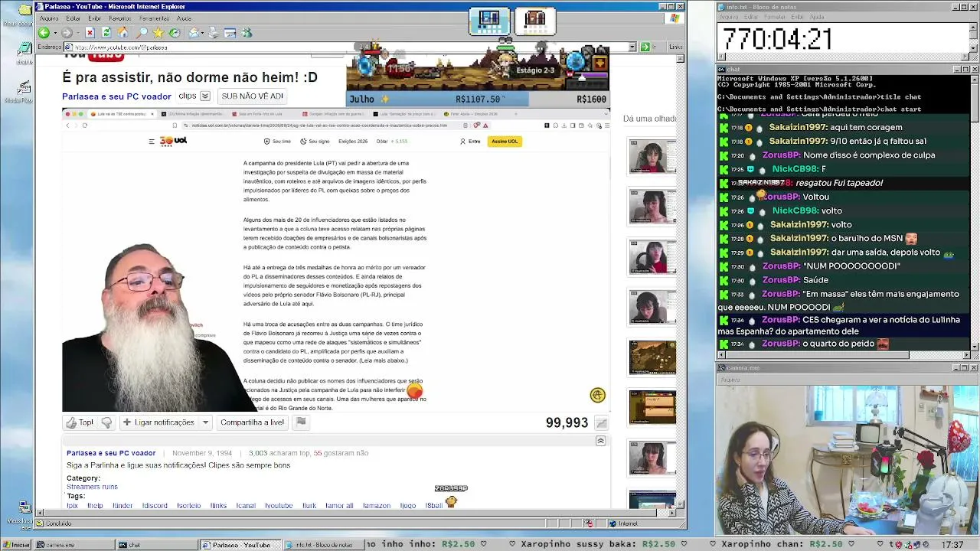This screenshot has height=551, width=980.
Task: Open Search with the magnifier icon
Action: tap(142, 33)
